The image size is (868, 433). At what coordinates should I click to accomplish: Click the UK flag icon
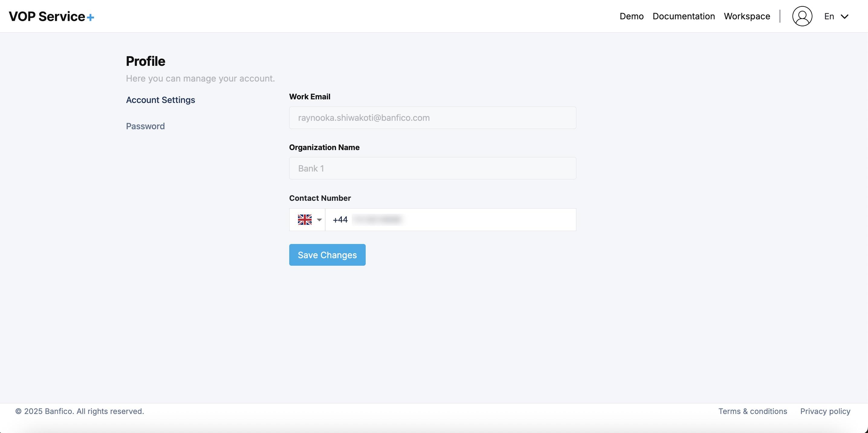(x=305, y=220)
